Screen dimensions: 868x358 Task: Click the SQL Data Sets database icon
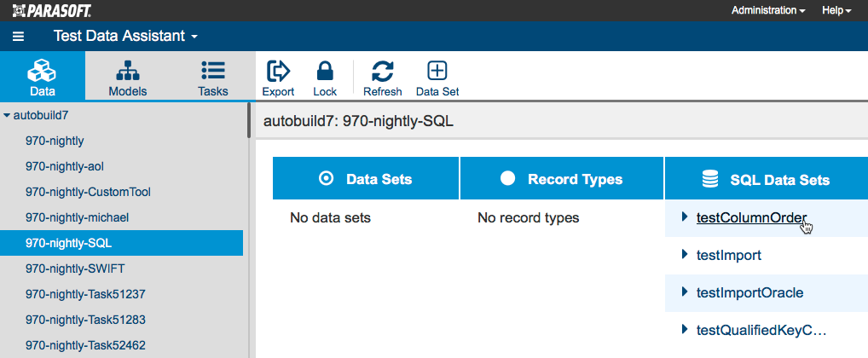pos(709,179)
